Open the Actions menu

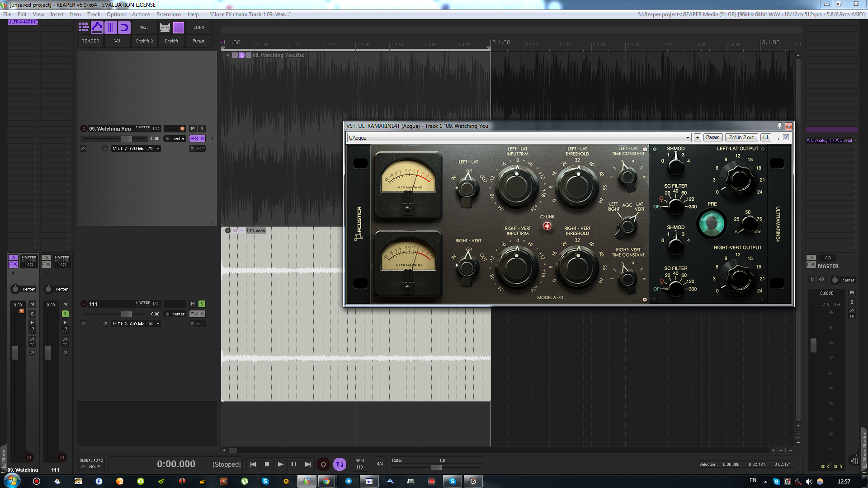click(x=141, y=14)
